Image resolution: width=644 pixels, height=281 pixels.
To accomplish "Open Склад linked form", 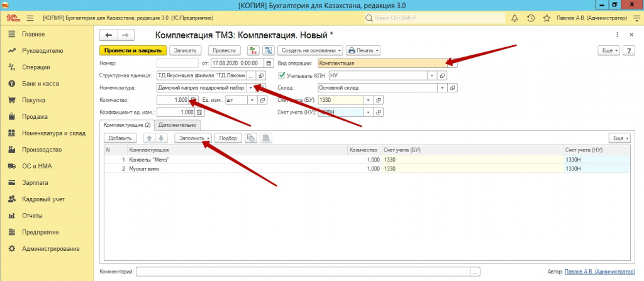I will tap(453, 88).
